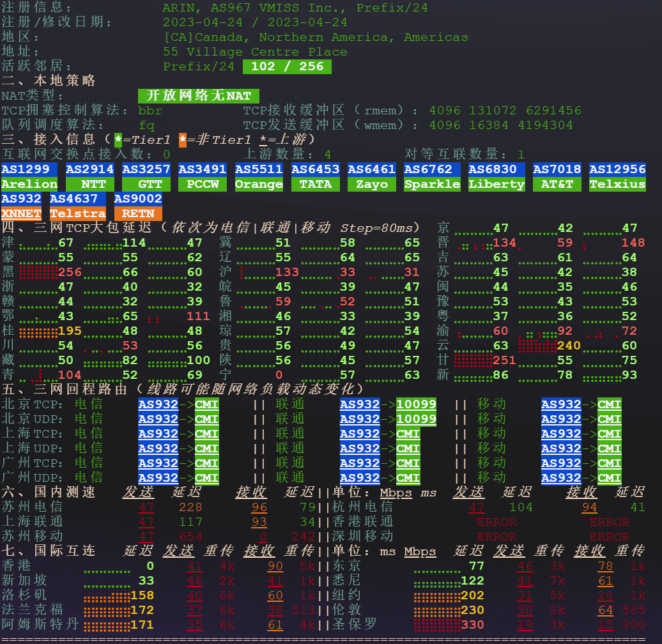Open AS932 link in Shanghai TCP Unicom route
The height and width of the screenshot is (644, 662).
pos(360,434)
